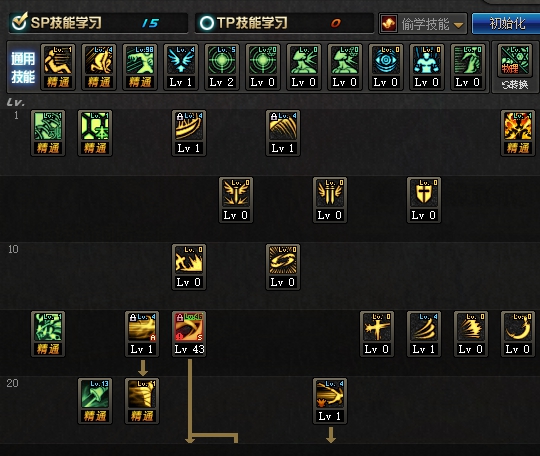Click the green Lv.13 mastered skill icon
This screenshot has width=540, height=456.
(95, 401)
